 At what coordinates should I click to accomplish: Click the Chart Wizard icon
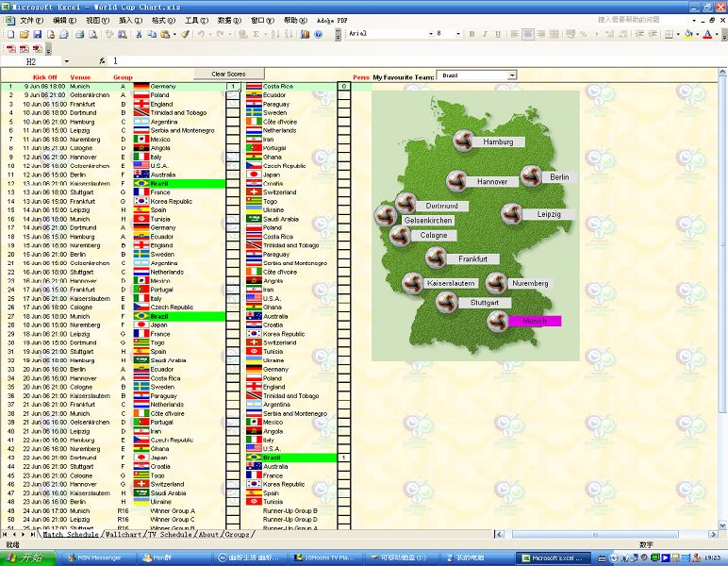coord(305,34)
